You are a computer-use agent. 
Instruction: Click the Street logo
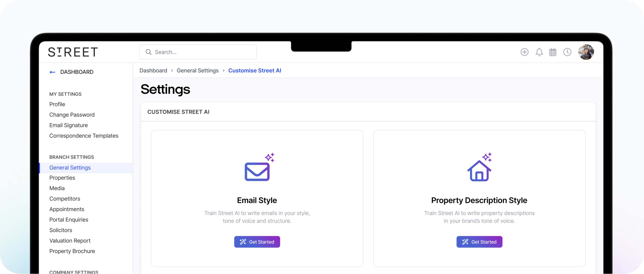pos(73,52)
